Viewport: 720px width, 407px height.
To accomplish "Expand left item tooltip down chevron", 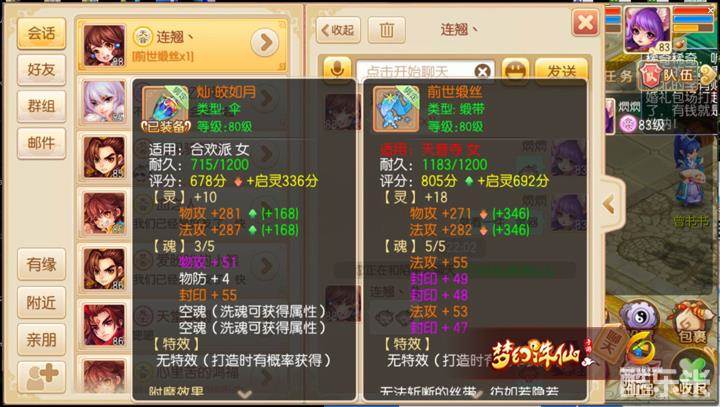I will 244,394.
